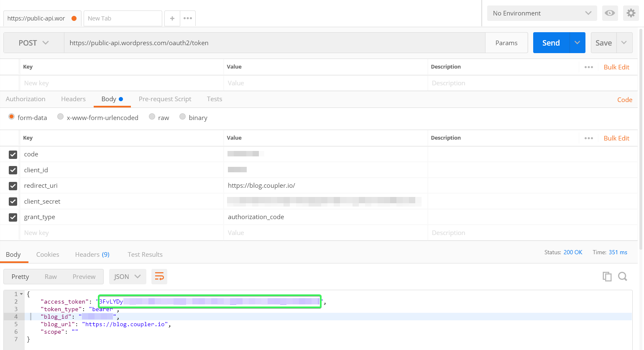The image size is (644, 350).
Task: Switch to the Pre-request Script tab
Action: (x=165, y=99)
